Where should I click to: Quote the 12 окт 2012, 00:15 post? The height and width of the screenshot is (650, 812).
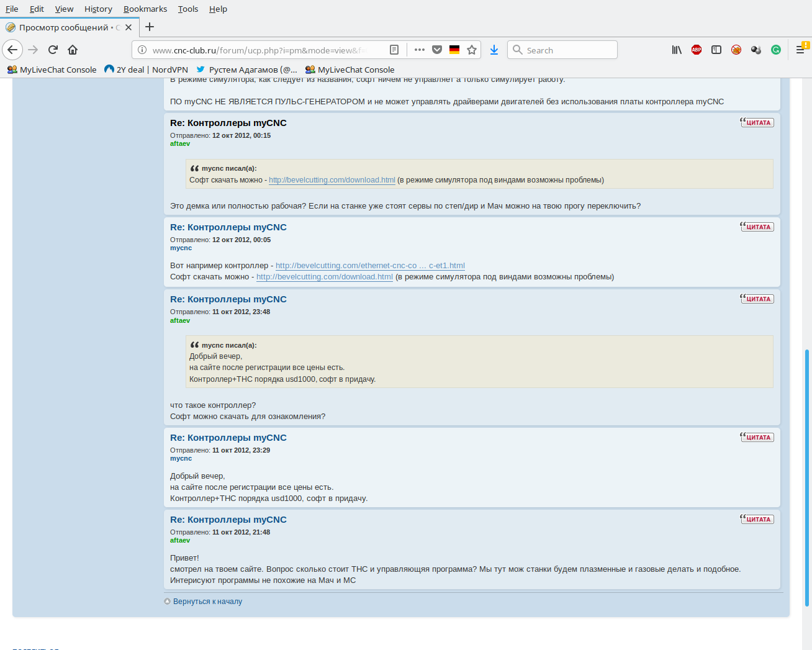point(757,123)
